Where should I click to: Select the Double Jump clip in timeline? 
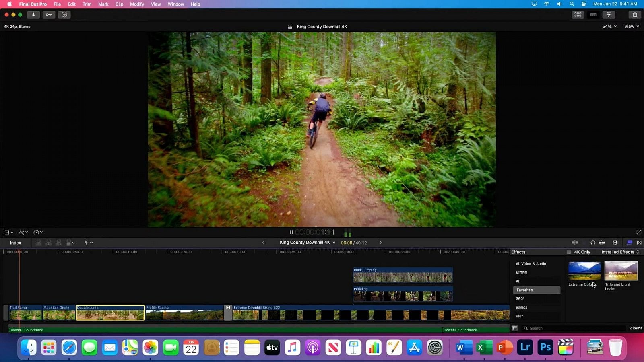pos(110,313)
